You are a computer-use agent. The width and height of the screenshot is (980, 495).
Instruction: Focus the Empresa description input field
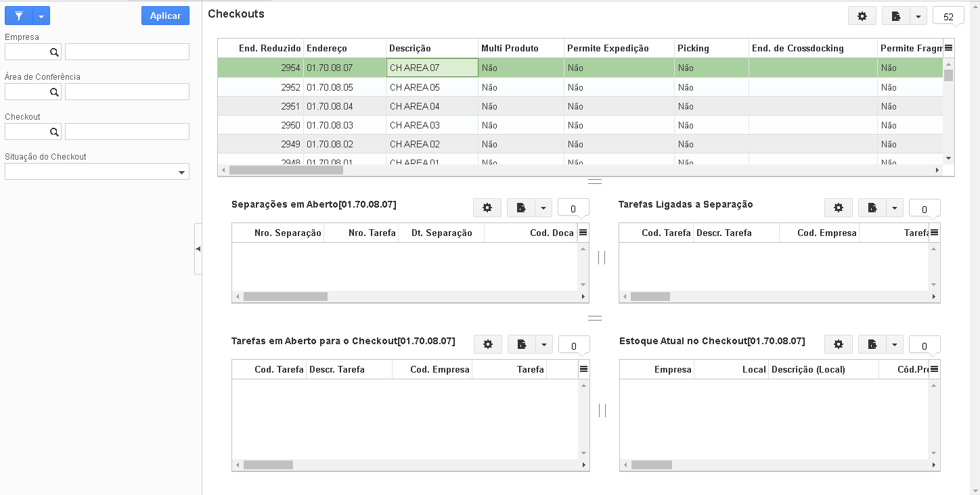tap(127, 52)
